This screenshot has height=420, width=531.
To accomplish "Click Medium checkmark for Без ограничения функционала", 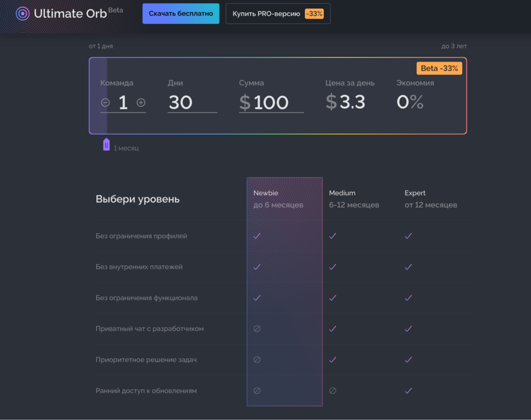I will (332, 298).
